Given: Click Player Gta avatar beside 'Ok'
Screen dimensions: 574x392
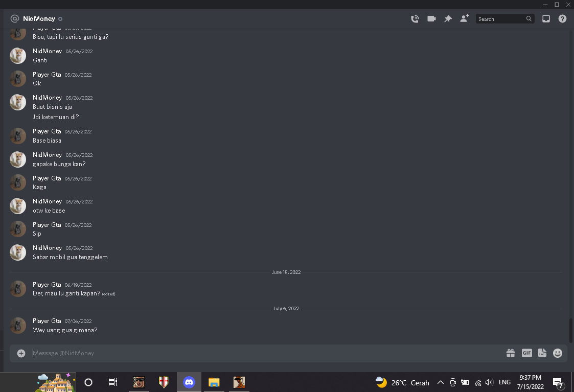Looking at the screenshot, I should [17, 79].
